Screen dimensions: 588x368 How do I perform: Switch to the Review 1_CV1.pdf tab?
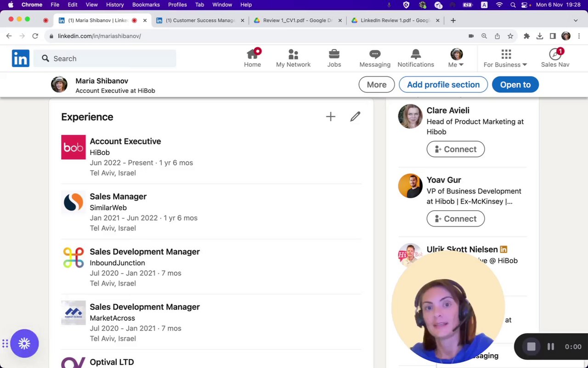pyautogui.click(x=297, y=20)
